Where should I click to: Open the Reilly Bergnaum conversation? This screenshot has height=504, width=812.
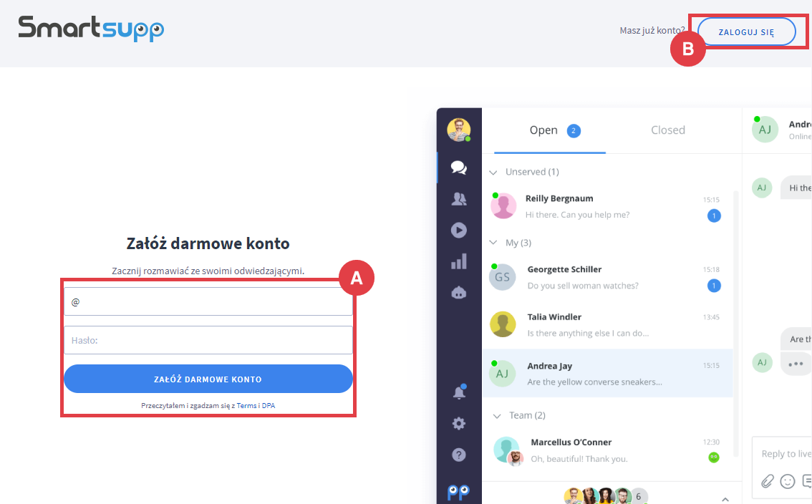pyautogui.click(x=607, y=206)
